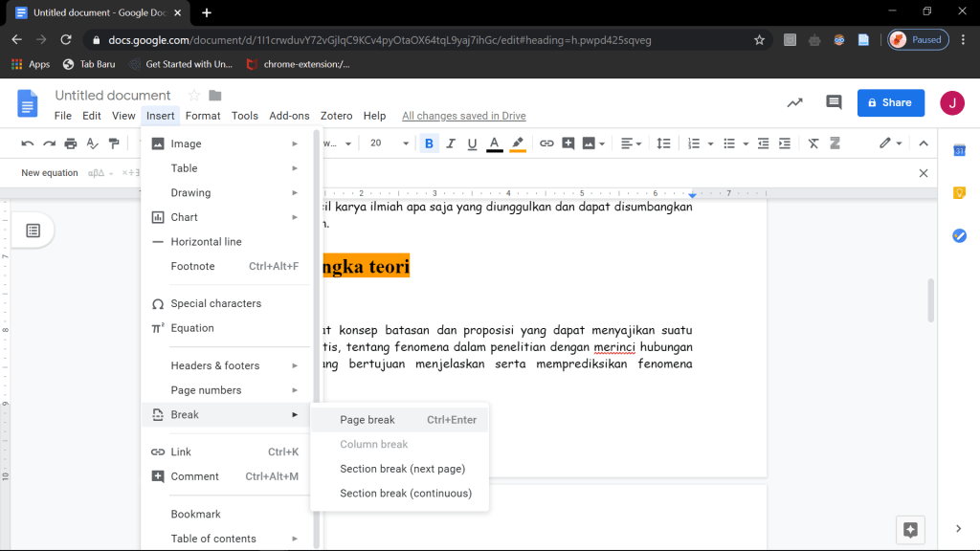Toggle Underline formatting
Viewport: 980px width, 551px height.
pyautogui.click(x=472, y=143)
